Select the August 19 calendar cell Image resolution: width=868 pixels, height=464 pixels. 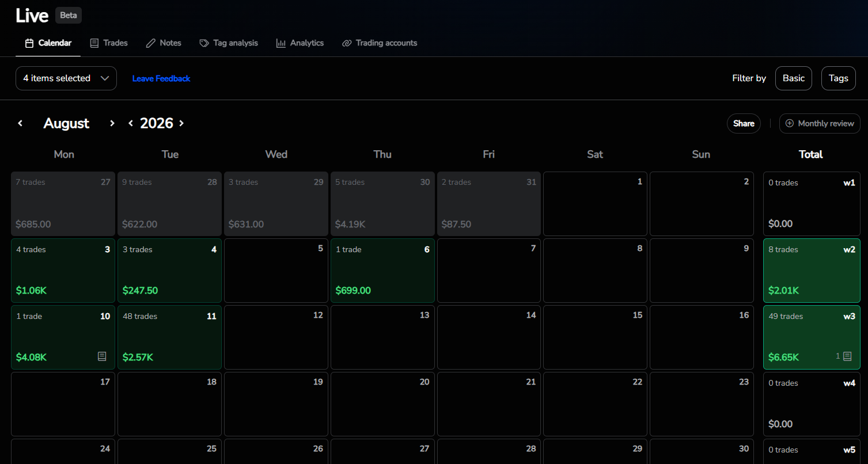(x=276, y=404)
